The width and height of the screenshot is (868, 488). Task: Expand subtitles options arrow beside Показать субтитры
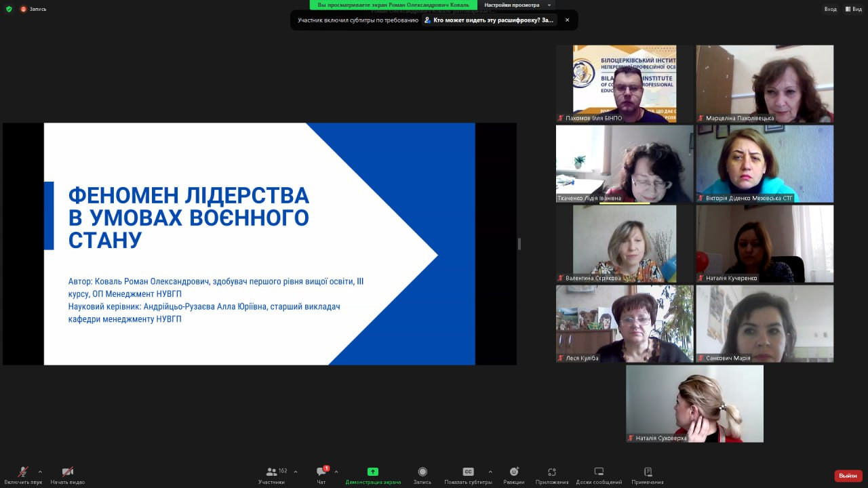tap(490, 472)
